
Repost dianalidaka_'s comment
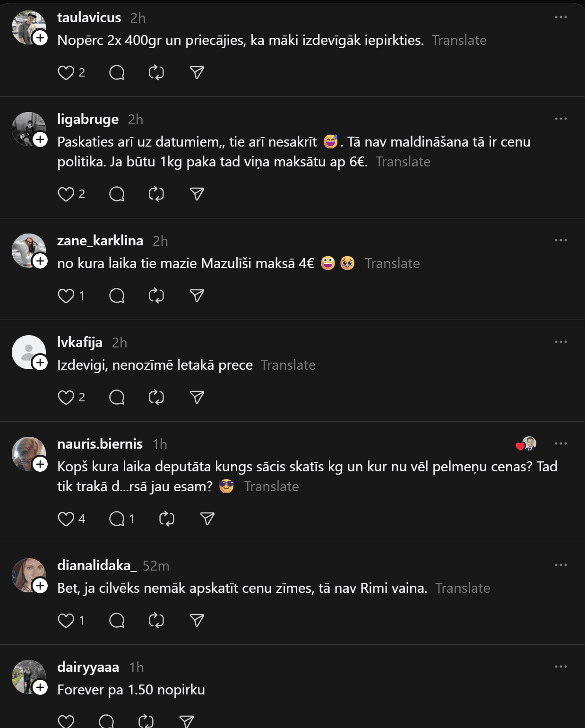(x=156, y=621)
